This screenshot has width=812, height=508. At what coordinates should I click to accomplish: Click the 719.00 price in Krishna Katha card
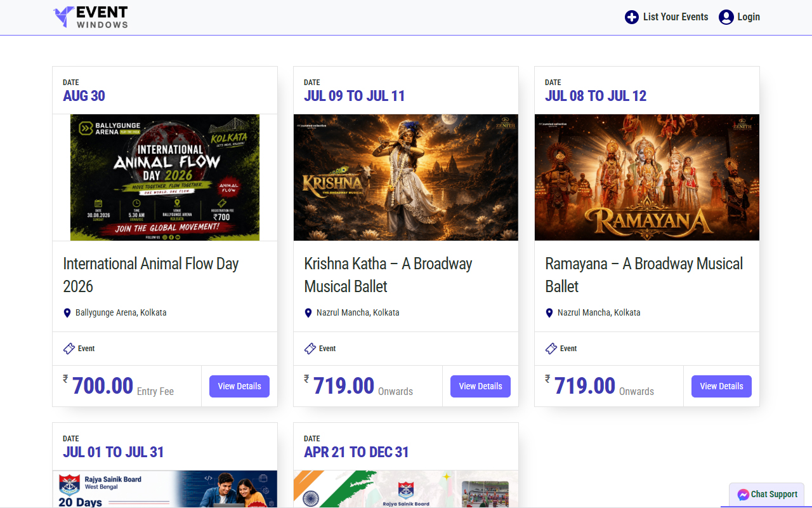pyautogui.click(x=344, y=386)
